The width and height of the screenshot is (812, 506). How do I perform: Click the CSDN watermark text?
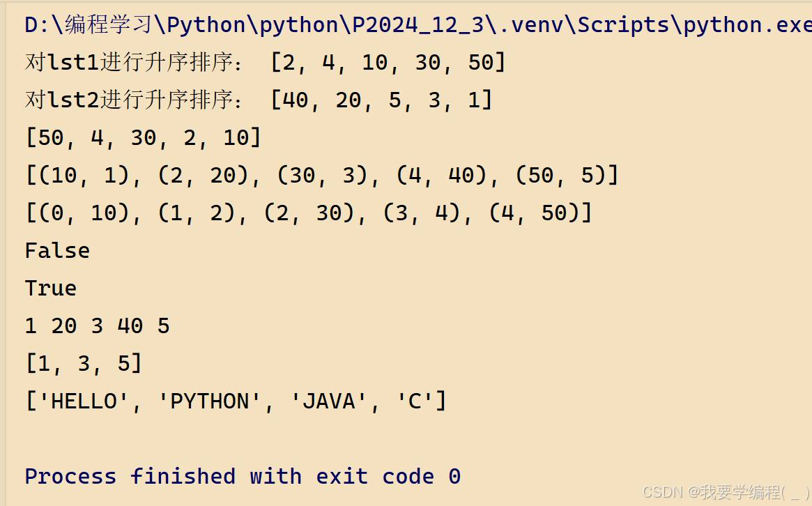click(725, 492)
